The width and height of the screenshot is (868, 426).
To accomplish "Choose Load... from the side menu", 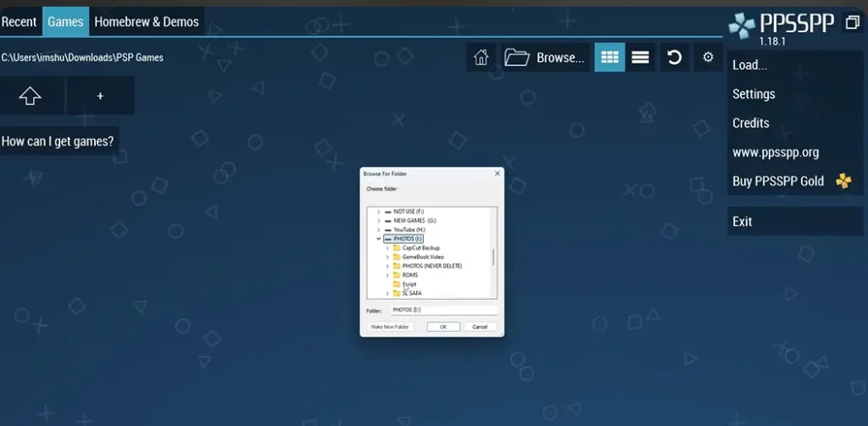I will 795,65.
